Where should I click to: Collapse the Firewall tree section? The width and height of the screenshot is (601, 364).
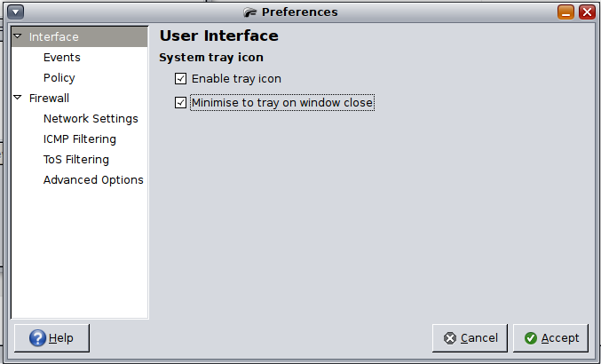pyautogui.click(x=18, y=98)
